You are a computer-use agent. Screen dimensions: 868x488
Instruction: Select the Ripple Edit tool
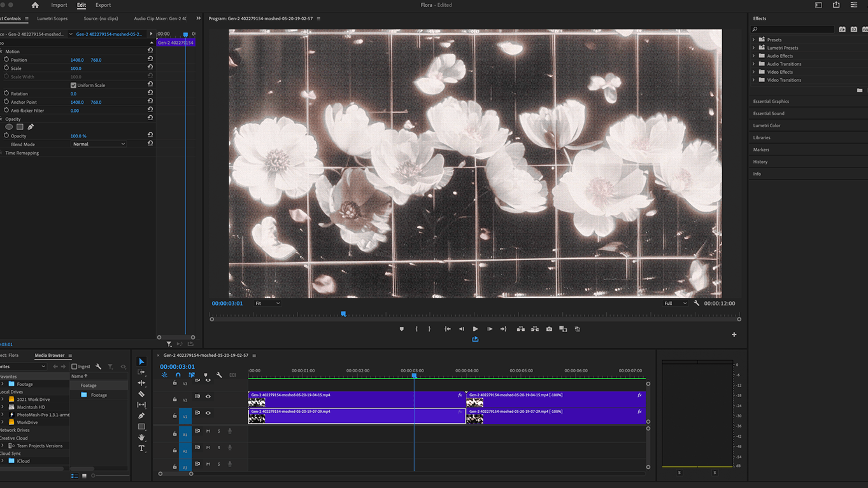click(x=141, y=383)
